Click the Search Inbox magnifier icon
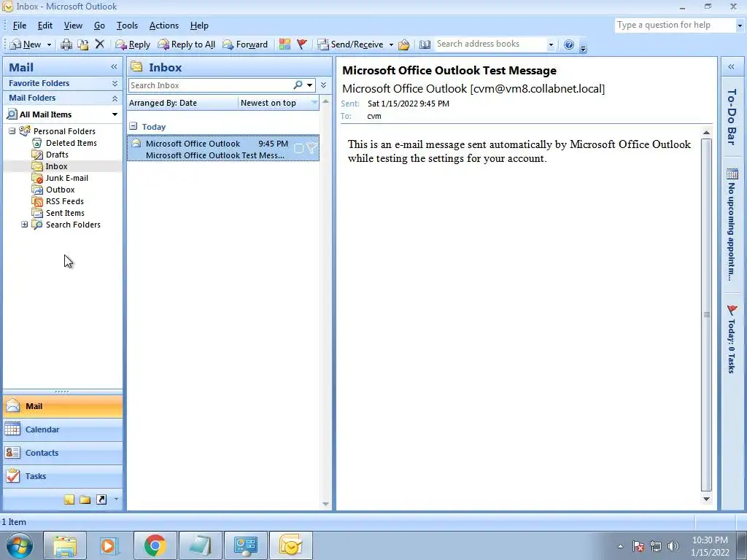747x560 pixels. point(298,85)
